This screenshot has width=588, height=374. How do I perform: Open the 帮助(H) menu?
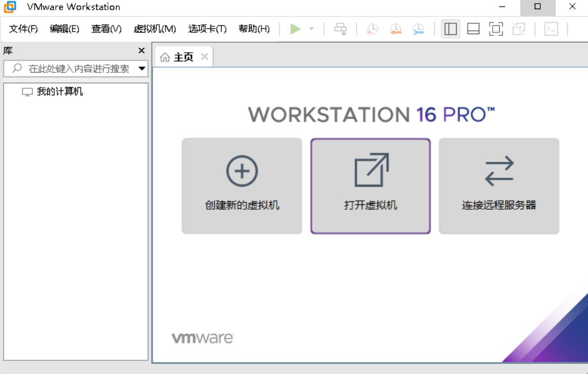point(254,29)
